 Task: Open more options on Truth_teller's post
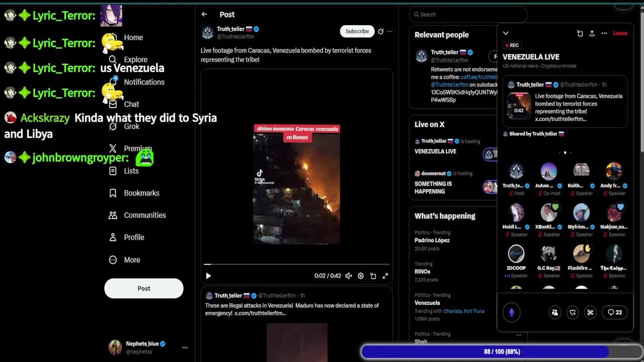(x=389, y=31)
